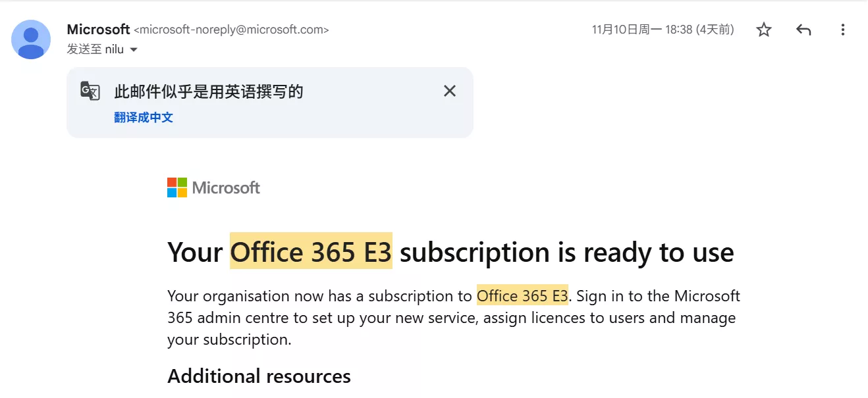868x398 pixels.
Task: Click the 翻译成中文 translate link
Action: coord(144,117)
